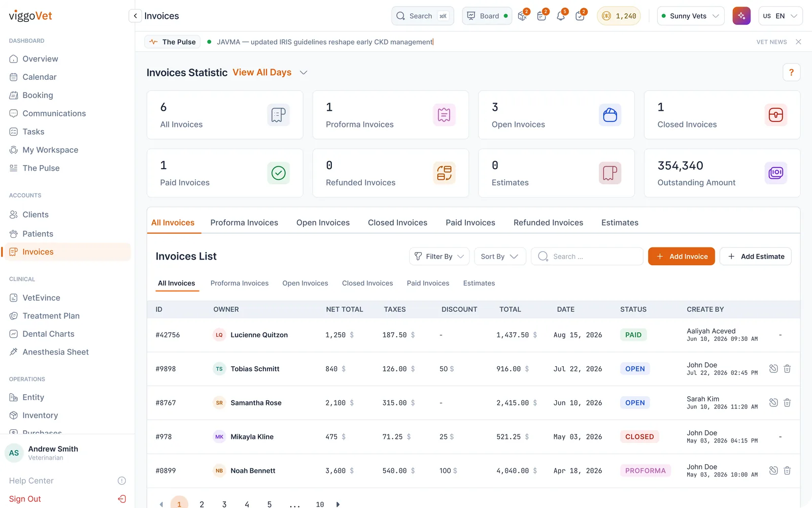812x508 pixels.
Task: Open the checklist tasks icon beside the coin balance
Action: 580,16
